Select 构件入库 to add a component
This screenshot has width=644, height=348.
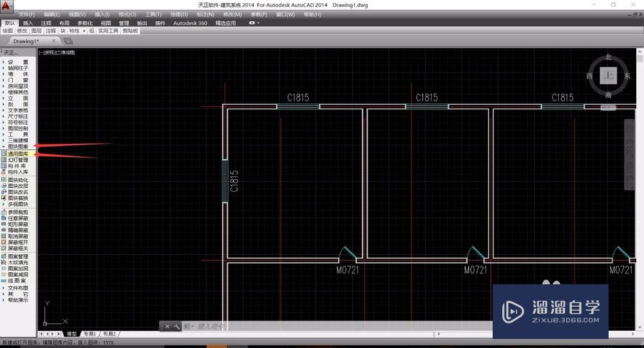pos(17,172)
